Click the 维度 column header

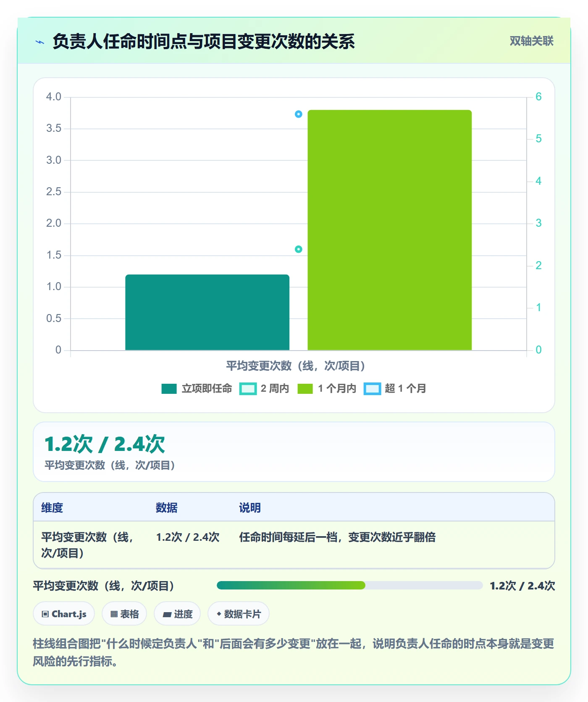[52, 508]
